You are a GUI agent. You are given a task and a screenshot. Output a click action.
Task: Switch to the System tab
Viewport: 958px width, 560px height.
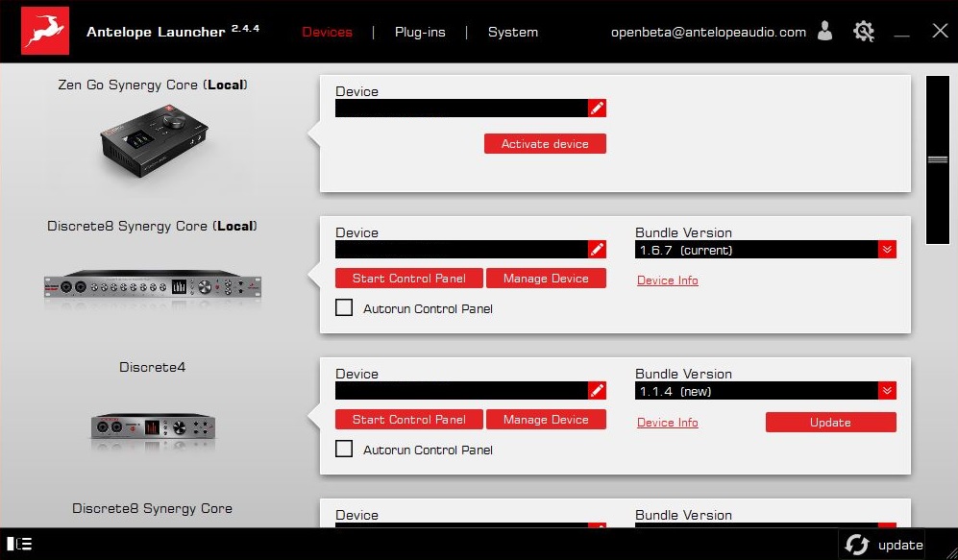[x=512, y=32]
